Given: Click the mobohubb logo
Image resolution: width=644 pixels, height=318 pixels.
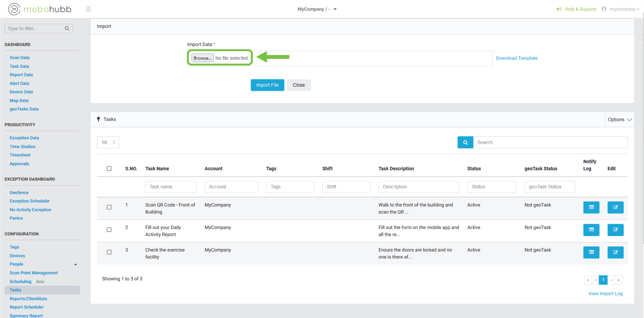Looking at the screenshot, I should coord(40,9).
